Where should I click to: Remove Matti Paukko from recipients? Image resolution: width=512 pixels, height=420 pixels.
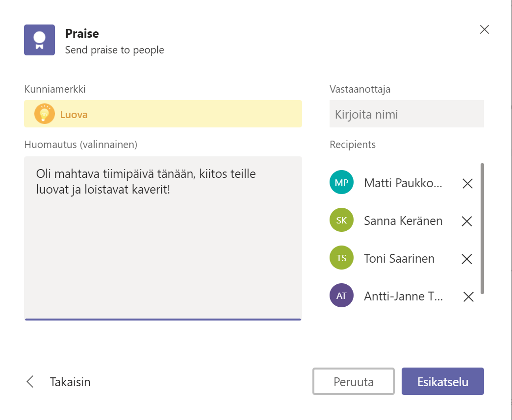pos(467,183)
